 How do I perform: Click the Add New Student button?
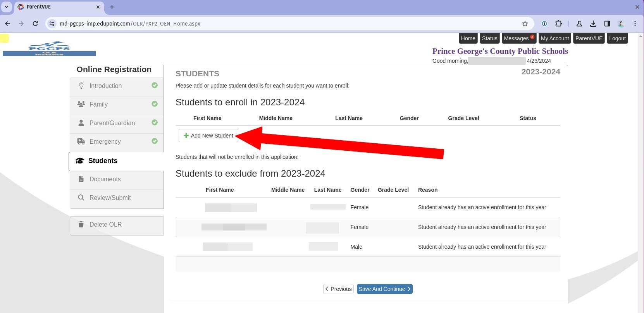pos(208,136)
